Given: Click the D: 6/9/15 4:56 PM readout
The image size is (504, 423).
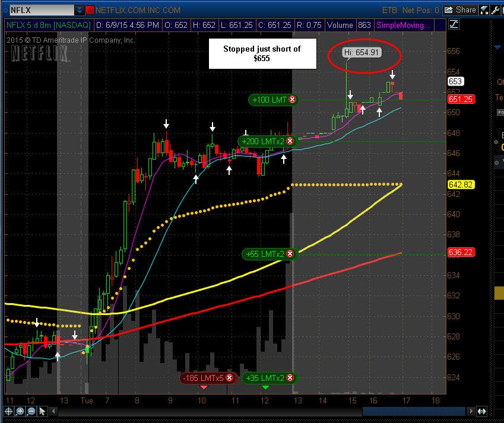Looking at the screenshot, I should pos(128,25).
